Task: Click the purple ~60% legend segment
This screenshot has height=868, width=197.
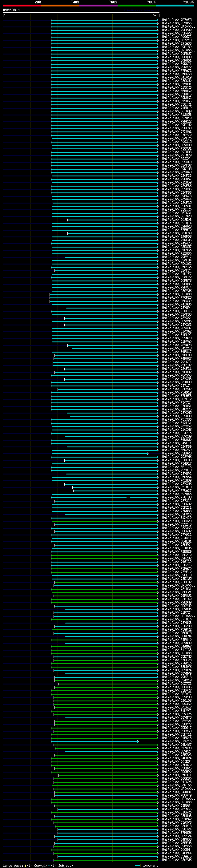Action: 98,6
